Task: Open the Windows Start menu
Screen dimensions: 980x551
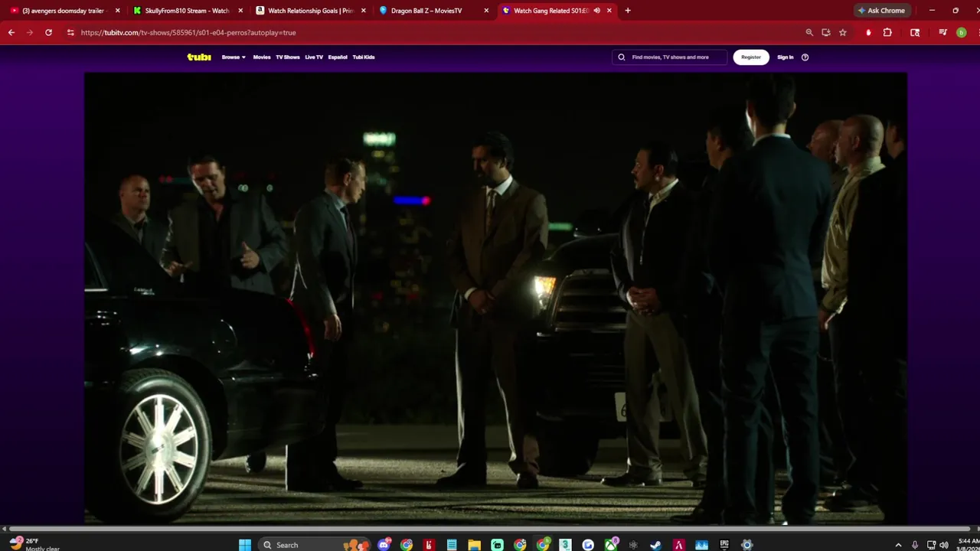Action: (245, 545)
